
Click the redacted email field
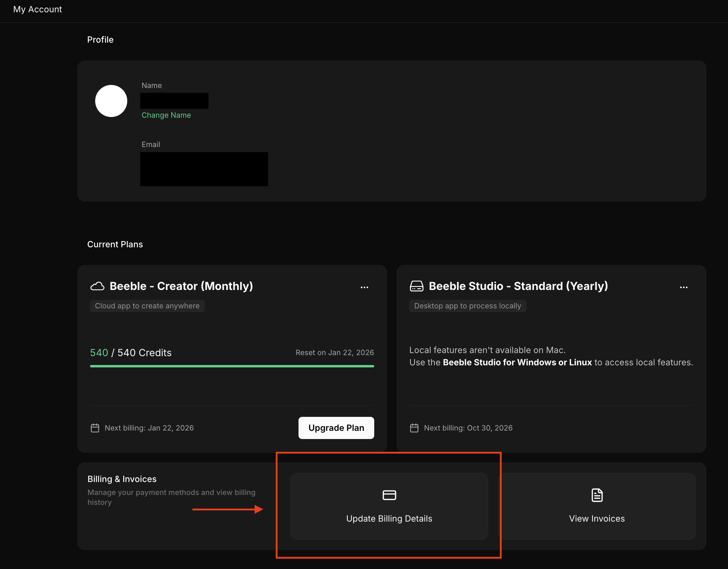204,169
